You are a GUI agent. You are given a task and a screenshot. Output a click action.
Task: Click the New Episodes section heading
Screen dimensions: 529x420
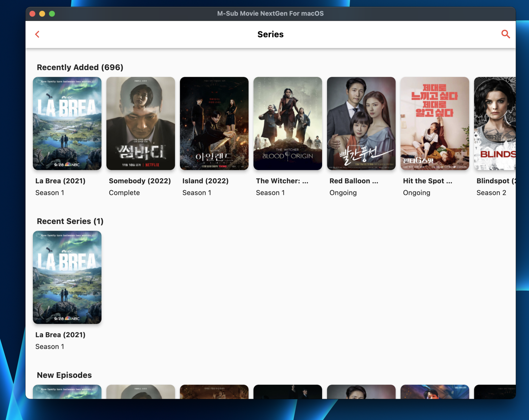pos(64,375)
